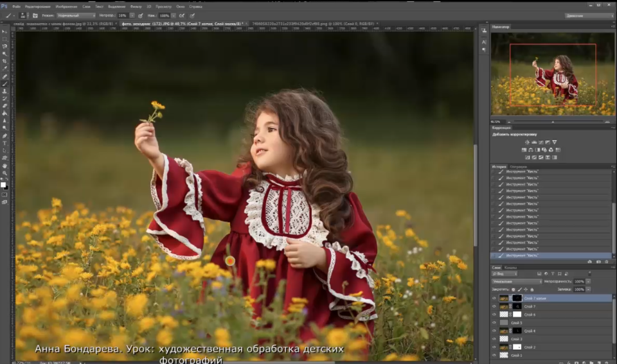
Task: Select the Слой 6 layer
Action: pos(530,315)
